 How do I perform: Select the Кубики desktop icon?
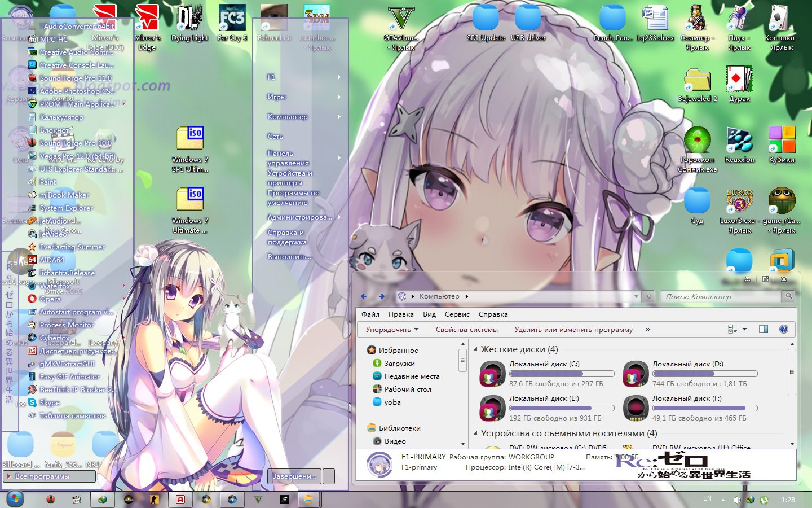click(x=782, y=145)
